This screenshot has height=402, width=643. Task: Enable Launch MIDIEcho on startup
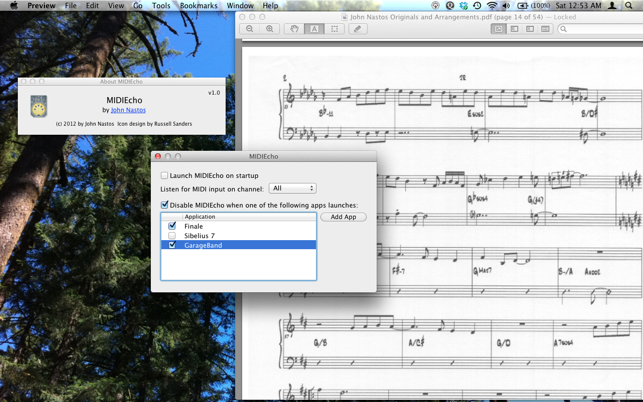coord(164,176)
